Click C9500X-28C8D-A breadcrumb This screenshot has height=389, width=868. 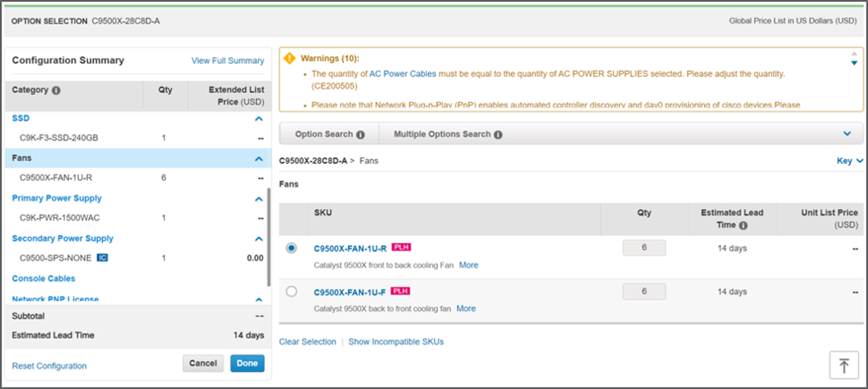click(x=313, y=161)
